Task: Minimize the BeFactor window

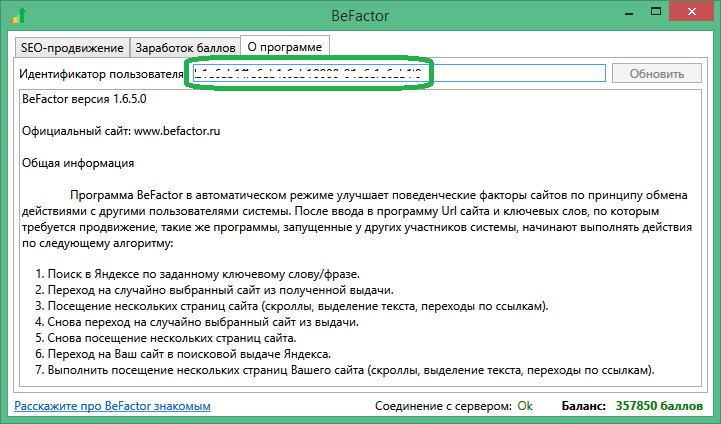Action: click(629, 13)
